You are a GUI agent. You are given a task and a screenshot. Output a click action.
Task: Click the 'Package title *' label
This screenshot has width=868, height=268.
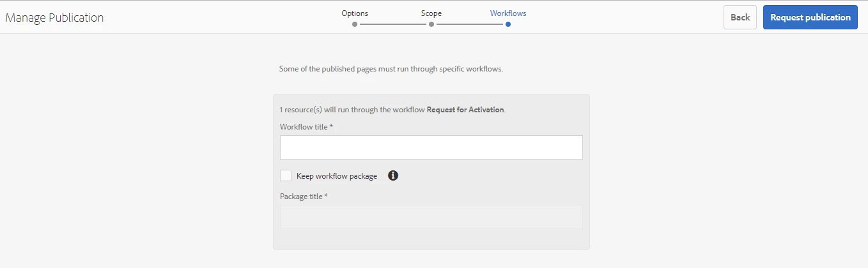pos(304,197)
